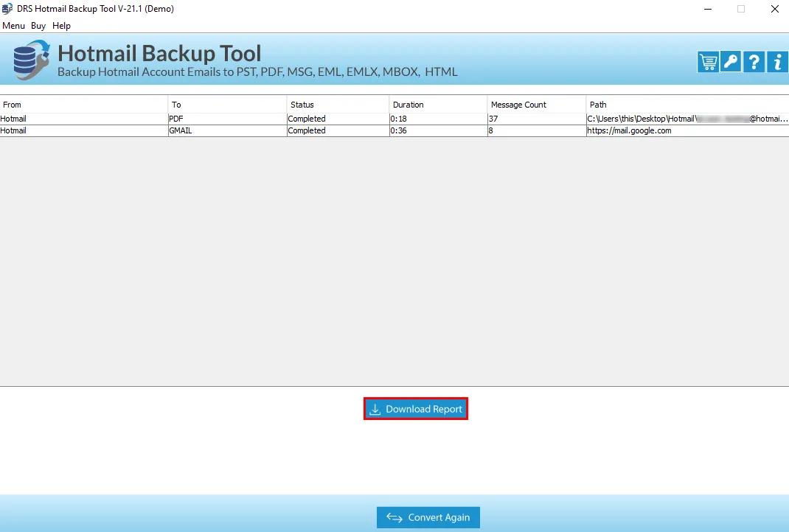Click the Message Count column header
The width and height of the screenshot is (789, 532).
click(x=537, y=105)
